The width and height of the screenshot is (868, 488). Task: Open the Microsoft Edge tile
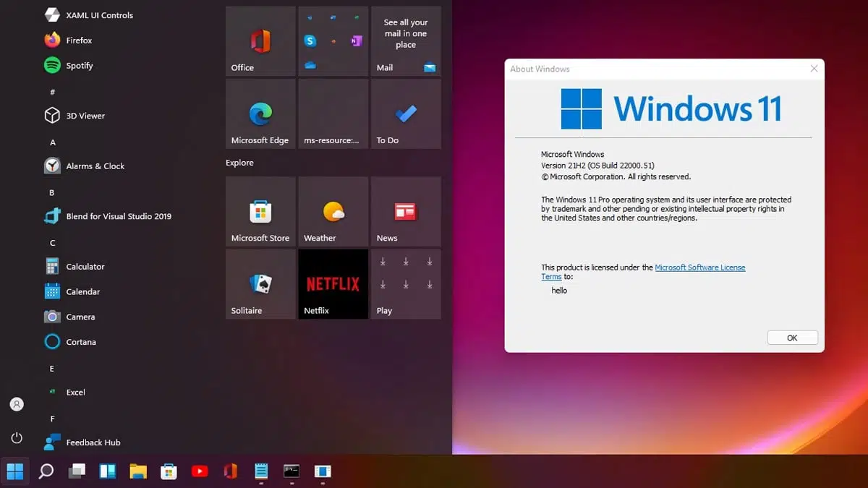tap(260, 114)
